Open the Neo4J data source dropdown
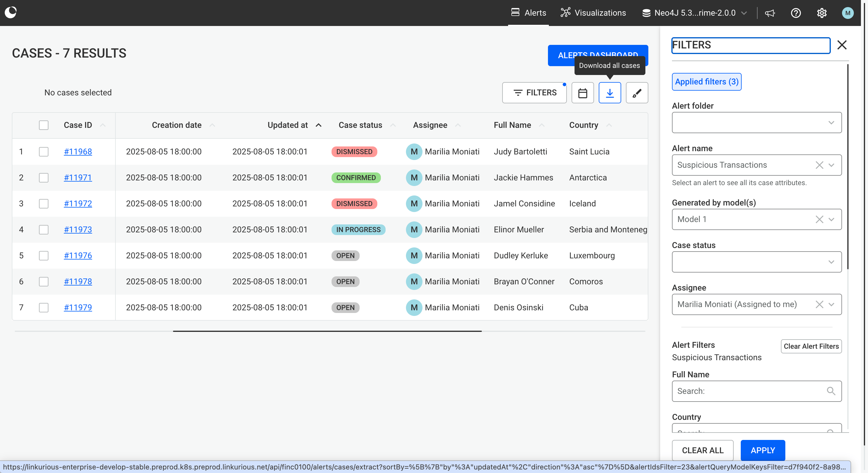Screen dimensions: 868x473 tap(694, 13)
